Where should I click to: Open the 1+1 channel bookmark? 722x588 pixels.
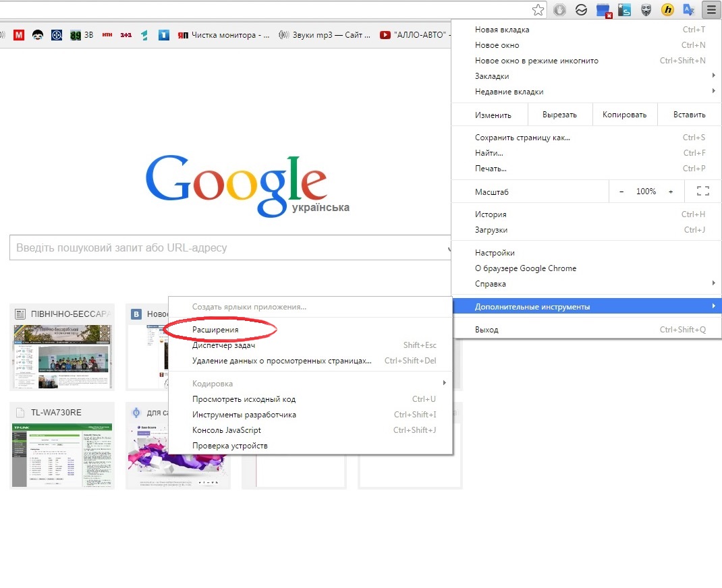click(126, 35)
